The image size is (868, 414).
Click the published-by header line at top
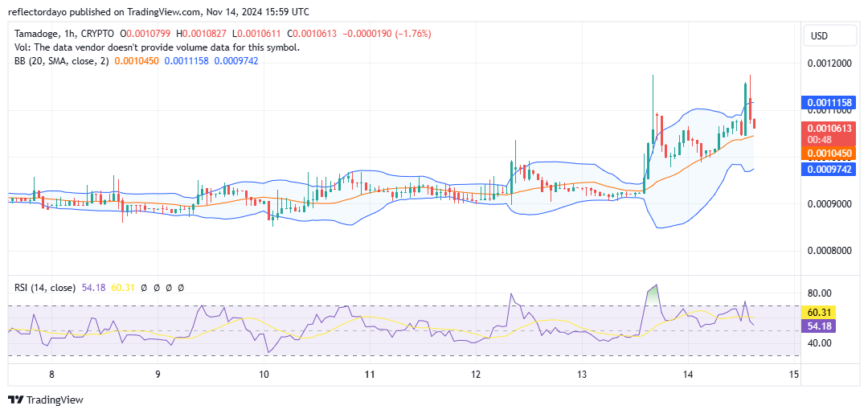159,11
